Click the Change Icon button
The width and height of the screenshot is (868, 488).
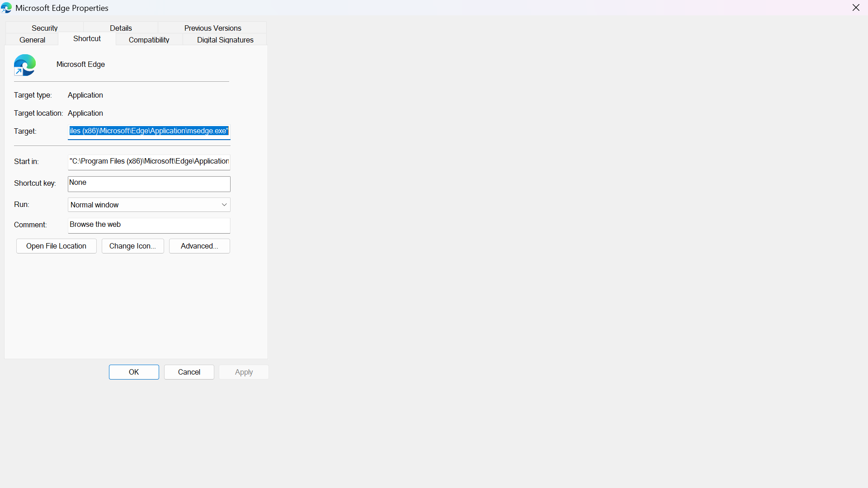[x=132, y=246]
